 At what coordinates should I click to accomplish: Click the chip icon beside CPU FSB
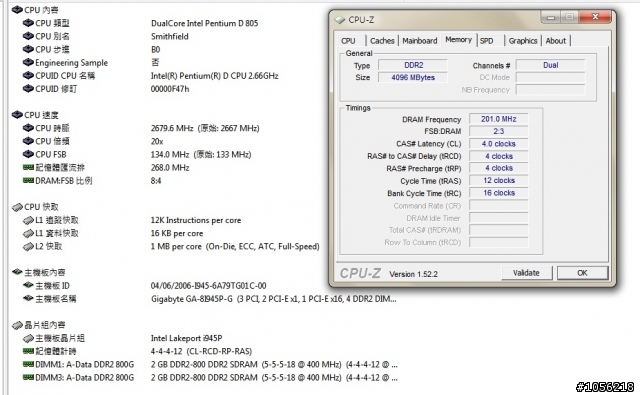(x=28, y=154)
